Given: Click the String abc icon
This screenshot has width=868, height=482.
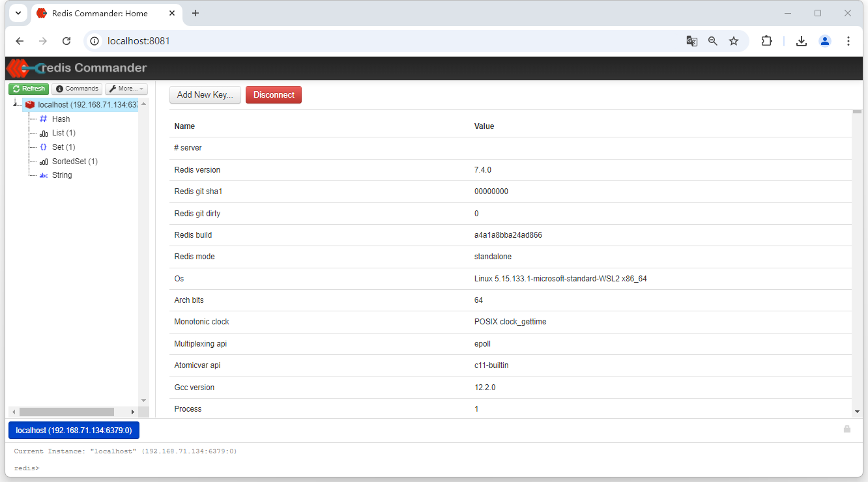Looking at the screenshot, I should point(44,175).
